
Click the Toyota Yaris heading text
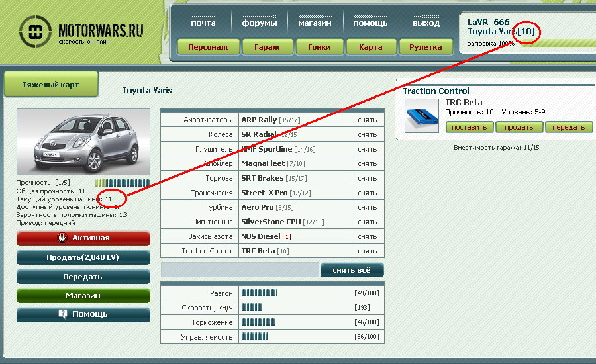(147, 91)
